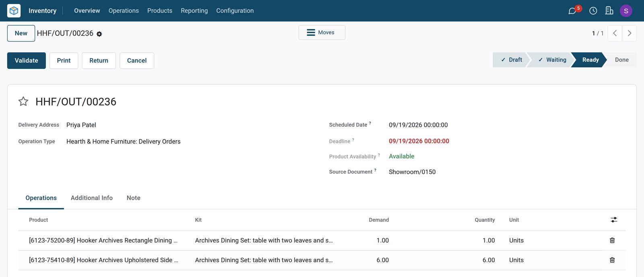The image size is (644, 277).
Task: Select the Ready status stage
Action: pyautogui.click(x=590, y=60)
